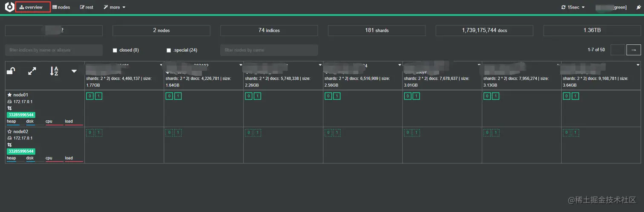Enable the closed (0) checkbox

pos(115,50)
